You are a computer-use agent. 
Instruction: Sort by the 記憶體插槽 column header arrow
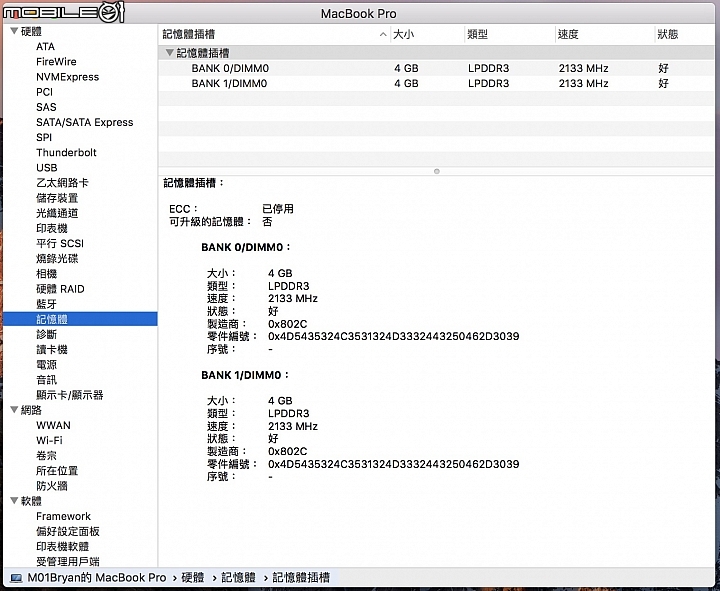pos(383,34)
